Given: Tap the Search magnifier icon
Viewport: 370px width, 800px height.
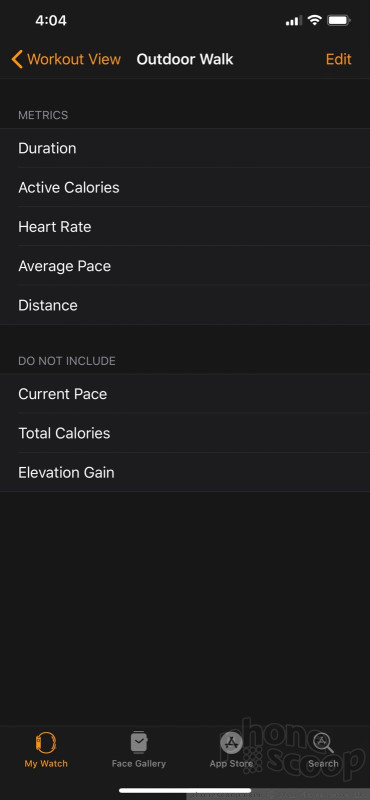Looking at the screenshot, I should (324, 743).
